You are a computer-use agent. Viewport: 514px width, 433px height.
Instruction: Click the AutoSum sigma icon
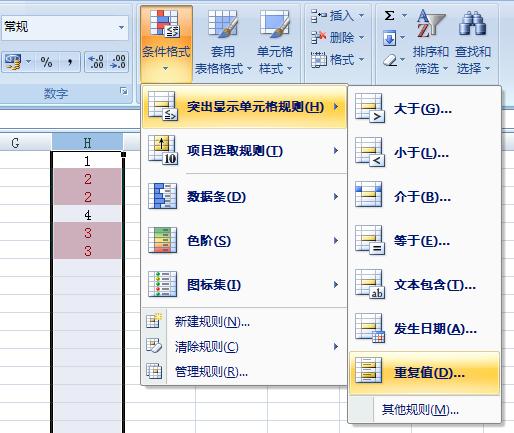tap(390, 15)
